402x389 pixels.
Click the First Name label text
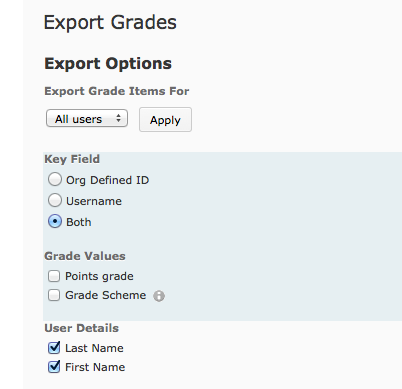(95, 367)
